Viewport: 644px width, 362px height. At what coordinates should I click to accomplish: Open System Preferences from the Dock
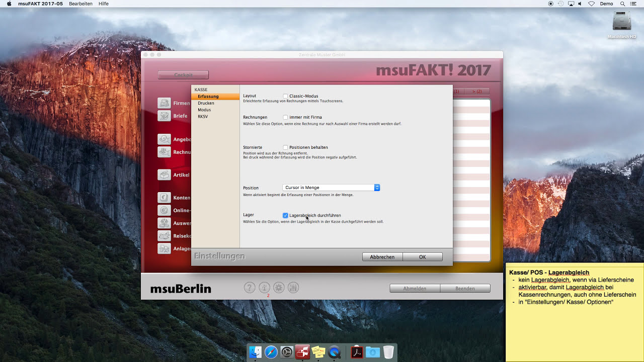(x=287, y=352)
